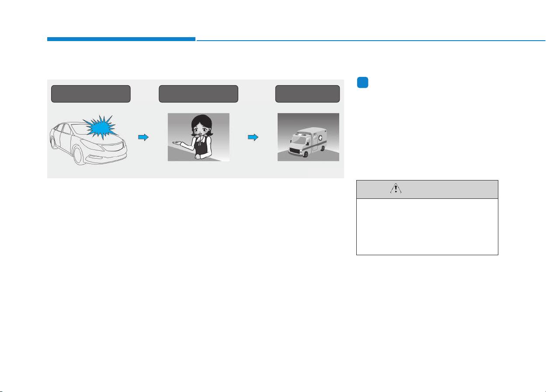
Task: Click the thick blue header bar
Action: [121, 39]
